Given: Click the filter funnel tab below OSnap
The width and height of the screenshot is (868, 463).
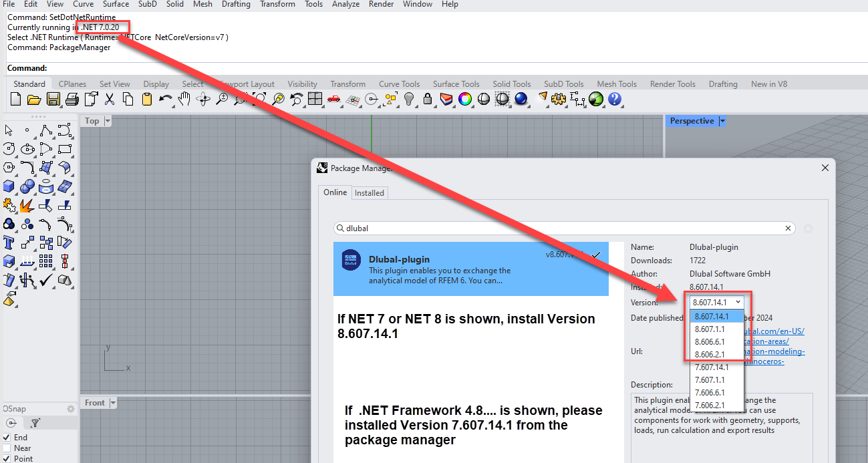Looking at the screenshot, I should (x=35, y=423).
